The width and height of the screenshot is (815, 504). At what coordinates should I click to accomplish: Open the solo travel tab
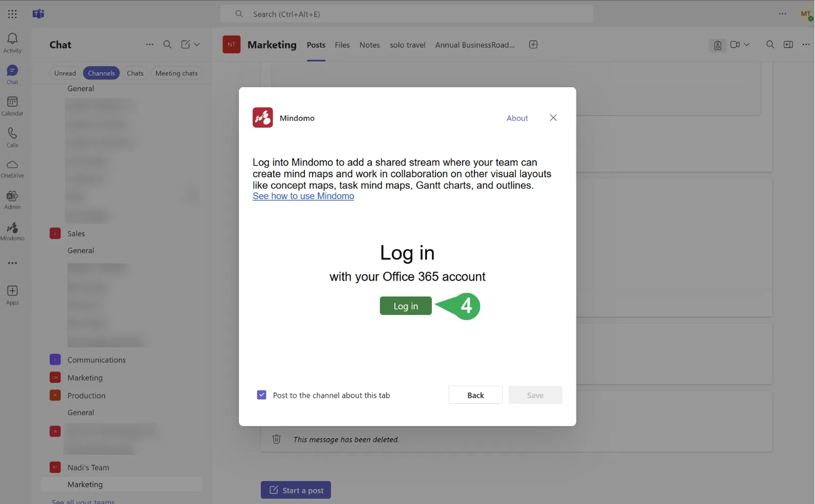point(407,45)
